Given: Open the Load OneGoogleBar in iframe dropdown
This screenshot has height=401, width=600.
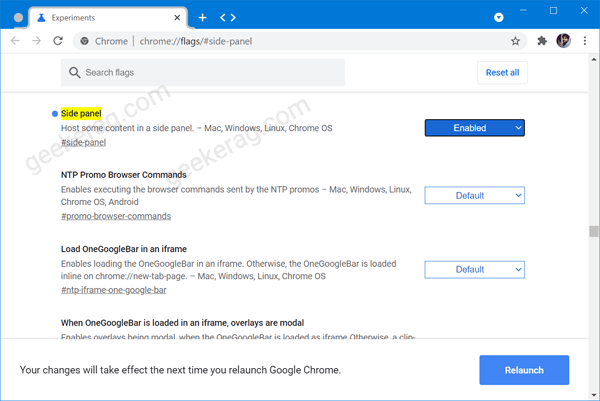Looking at the screenshot, I should coord(474,269).
